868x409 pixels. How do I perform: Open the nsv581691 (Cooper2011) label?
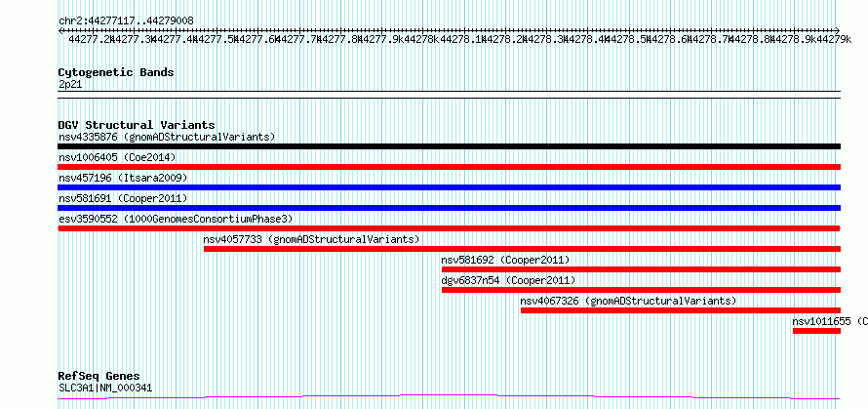[x=123, y=198]
